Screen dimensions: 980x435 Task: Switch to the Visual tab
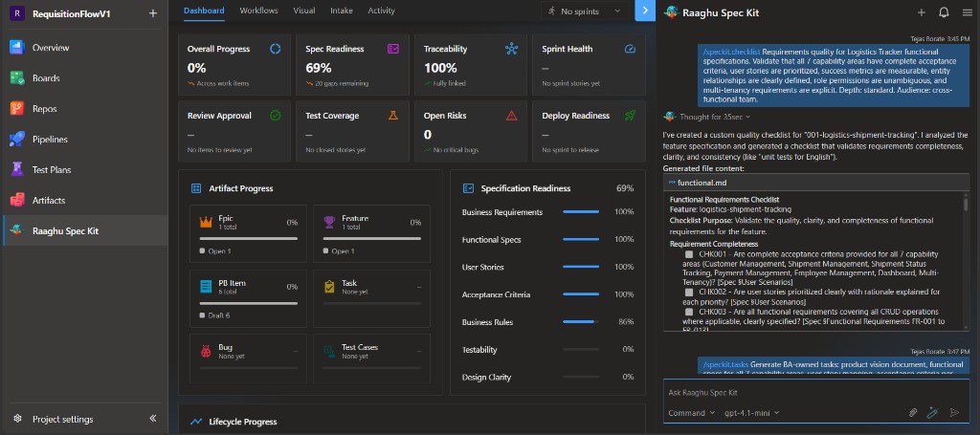point(303,11)
